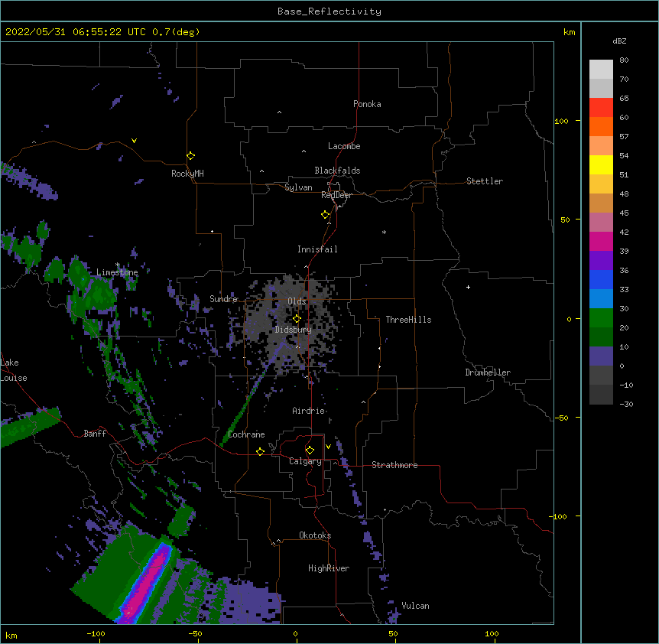Click the white plus marker north of Drumheller

(x=468, y=287)
